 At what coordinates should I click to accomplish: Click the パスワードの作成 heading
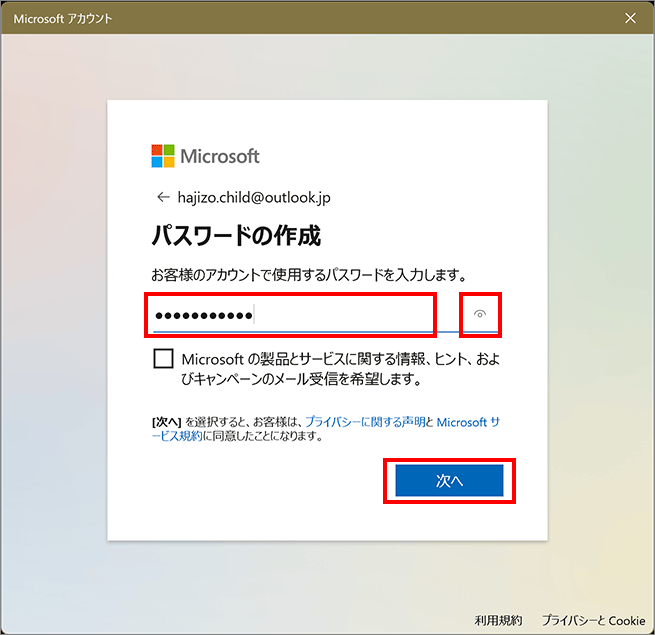236,235
